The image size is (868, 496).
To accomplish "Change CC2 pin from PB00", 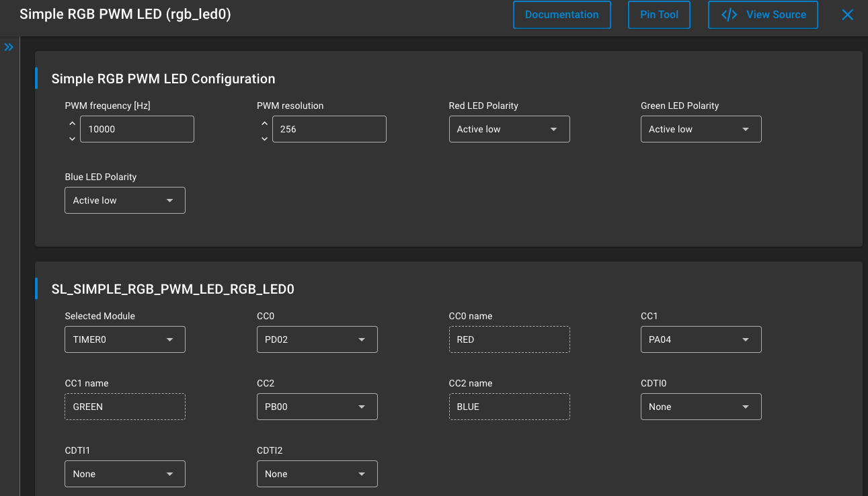I will click(x=317, y=407).
